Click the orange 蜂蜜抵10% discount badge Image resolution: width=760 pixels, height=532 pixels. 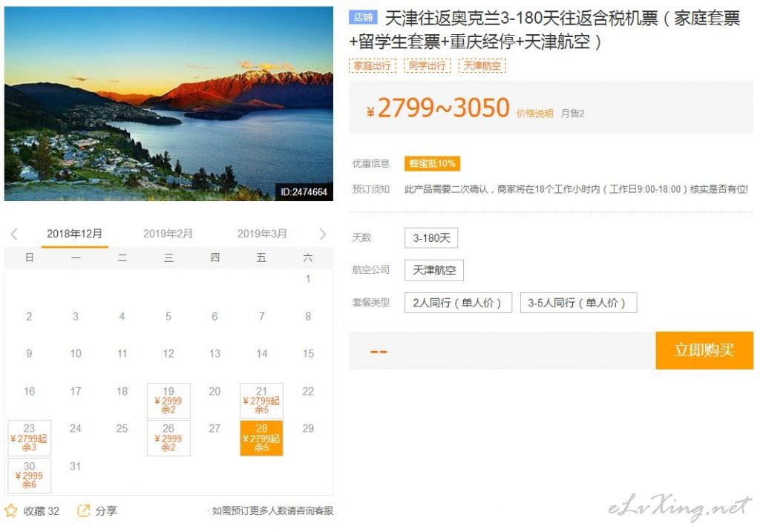(x=431, y=163)
